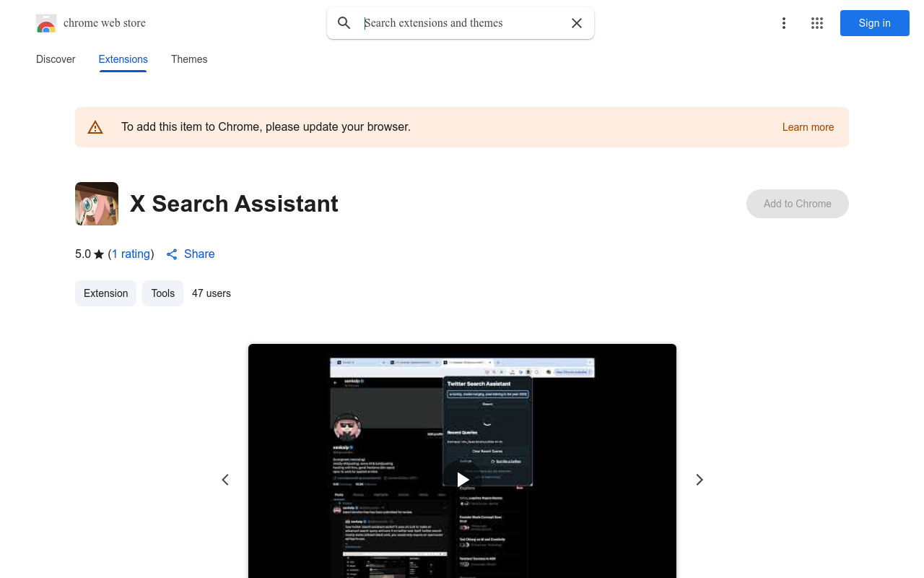Click the X Search Assistant extension icon
The width and height of the screenshot is (924, 578).
pos(97,204)
